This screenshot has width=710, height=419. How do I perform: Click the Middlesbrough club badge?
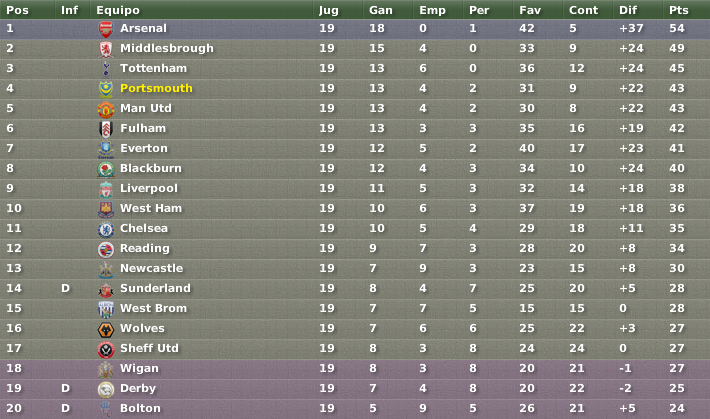(106, 49)
